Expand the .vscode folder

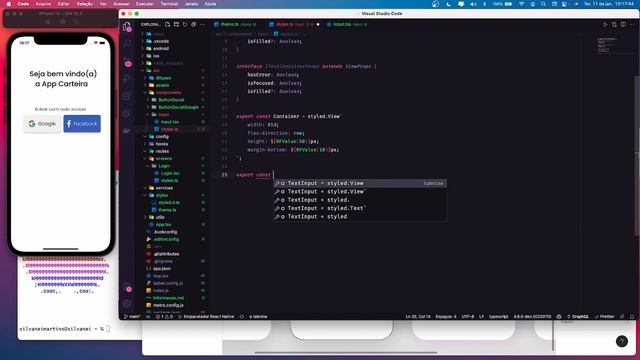[x=161, y=41]
